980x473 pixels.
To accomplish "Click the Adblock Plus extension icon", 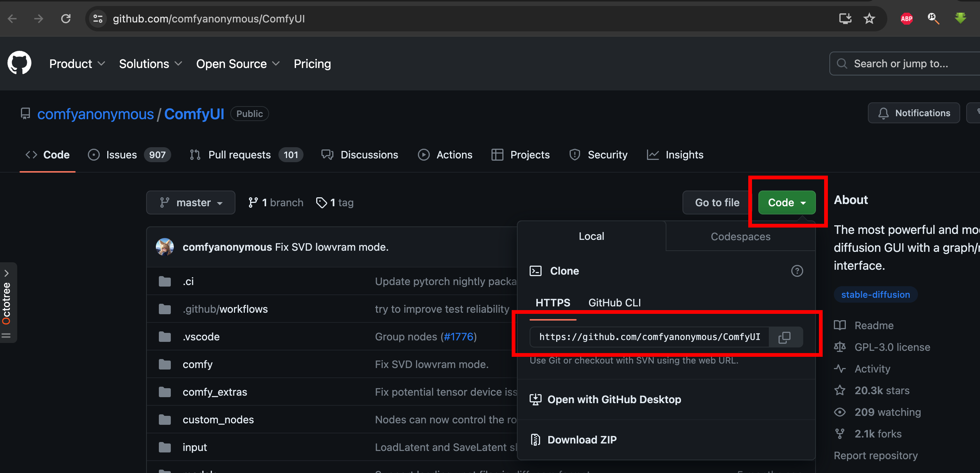I will [906, 19].
